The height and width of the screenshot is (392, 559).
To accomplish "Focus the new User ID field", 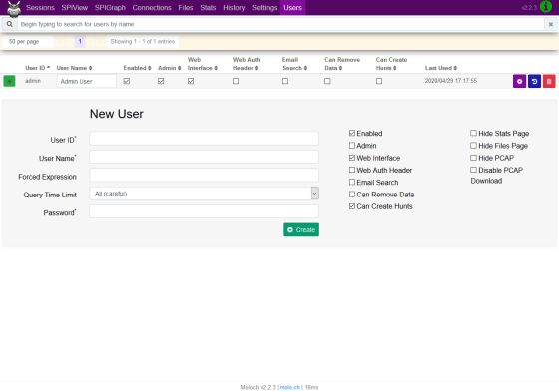I will tap(205, 139).
